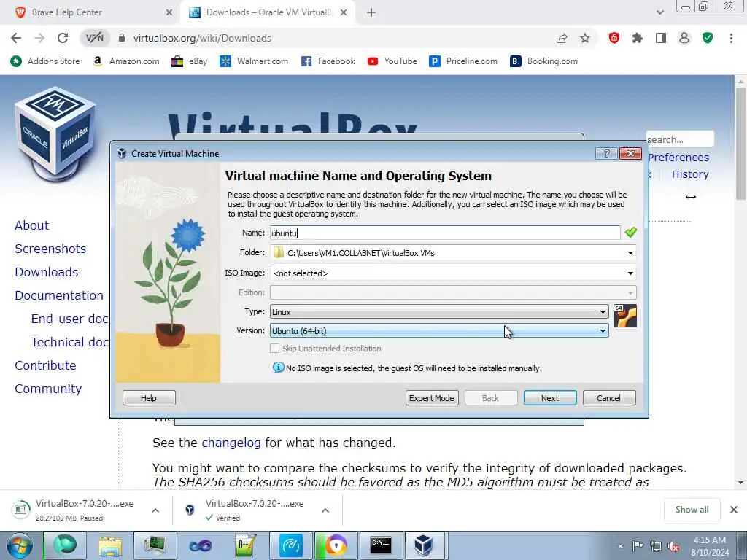Click Show all downloads
Viewport: 747px width, 560px height.
pyautogui.click(x=692, y=510)
